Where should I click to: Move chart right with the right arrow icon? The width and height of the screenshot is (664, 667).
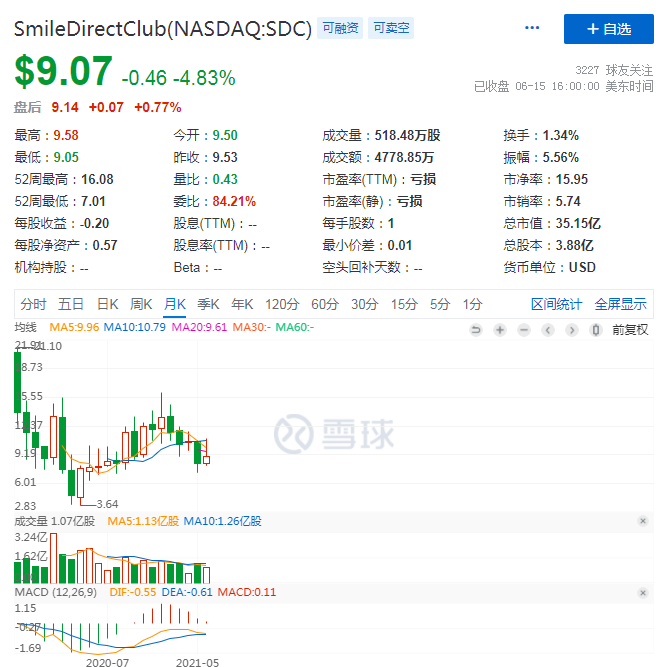coord(572,330)
